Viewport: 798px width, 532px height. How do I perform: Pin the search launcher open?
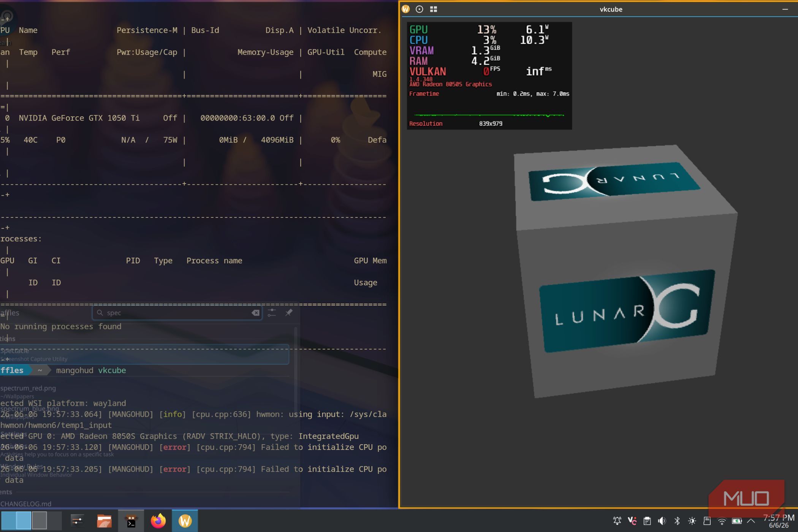click(x=289, y=312)
